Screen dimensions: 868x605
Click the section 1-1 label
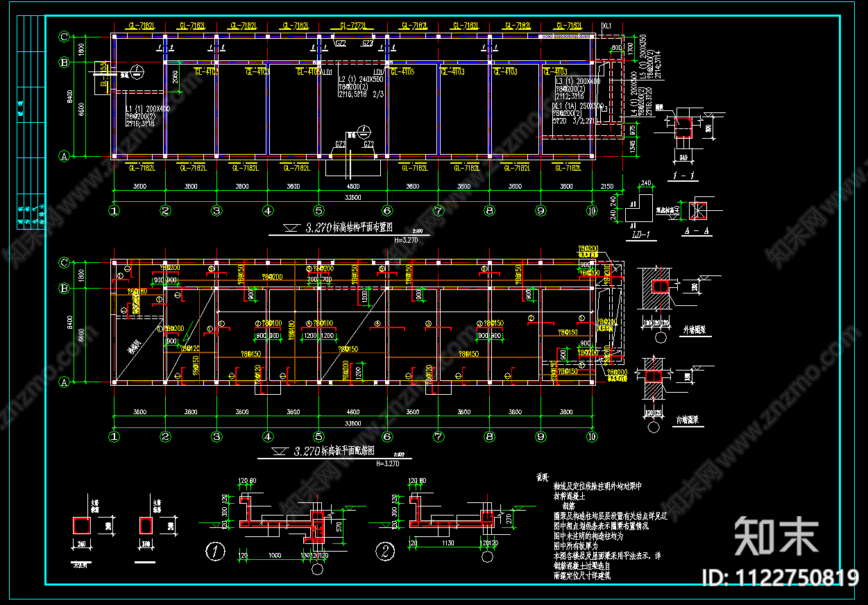683,178
